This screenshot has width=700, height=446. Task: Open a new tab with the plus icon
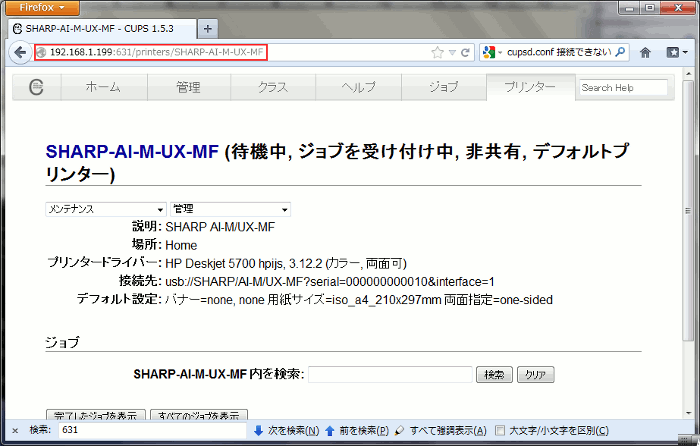pos(208,28)
